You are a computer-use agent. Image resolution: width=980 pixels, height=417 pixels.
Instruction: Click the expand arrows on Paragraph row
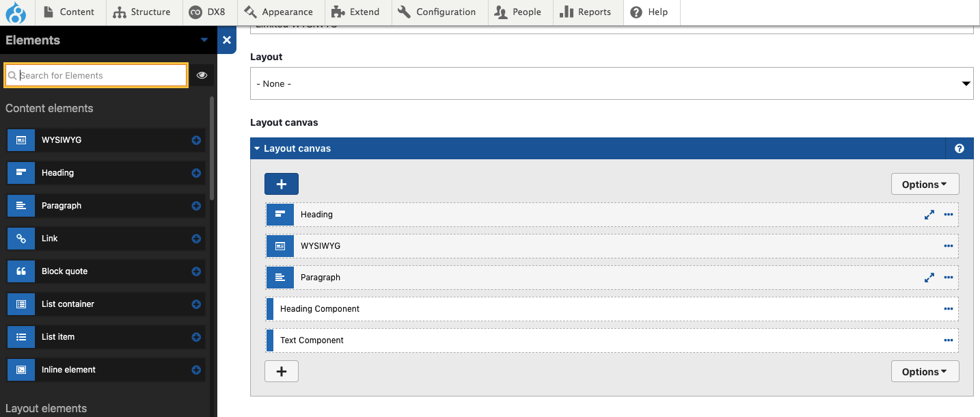(929, 278)
